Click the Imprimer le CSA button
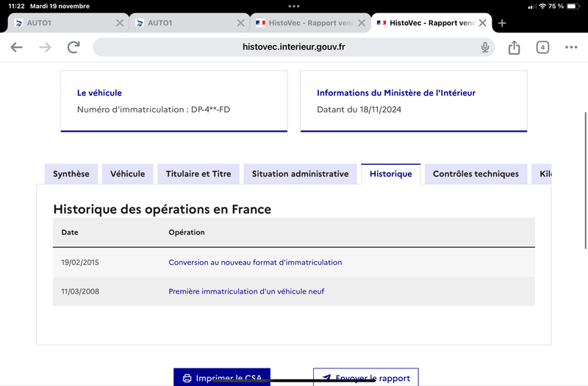Image resolution: width=588 pixels, height=386 pixels. [222, 377]
